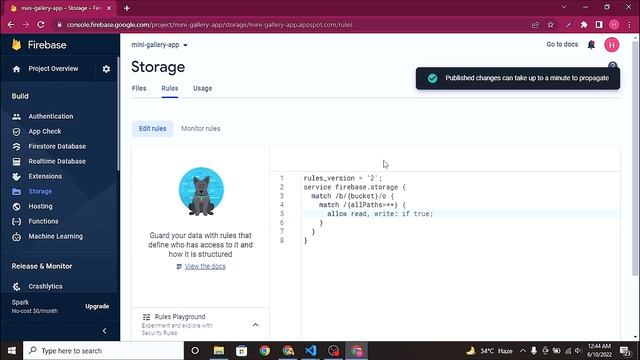The height and width of the screenshot is (360, 640).
Task: Open Cortana circle icon on taskbar
Action: coord(195,351)
